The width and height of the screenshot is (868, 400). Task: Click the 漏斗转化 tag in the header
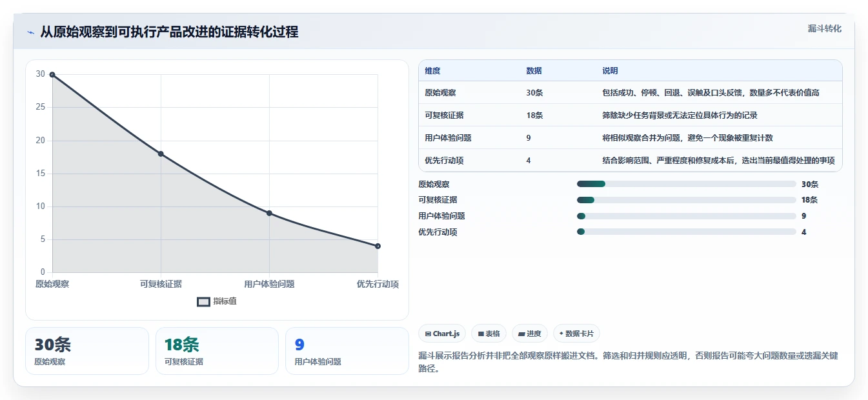click(x=825, y=28)
